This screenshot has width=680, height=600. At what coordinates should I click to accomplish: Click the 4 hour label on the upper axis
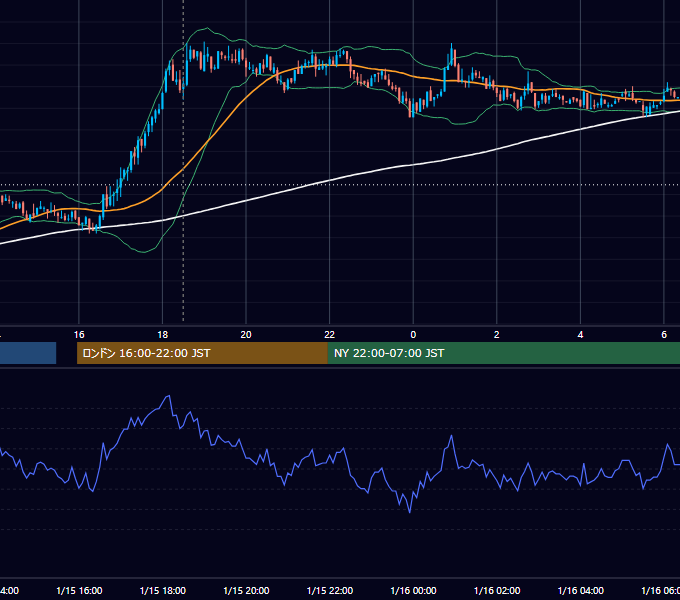[580, 335]
